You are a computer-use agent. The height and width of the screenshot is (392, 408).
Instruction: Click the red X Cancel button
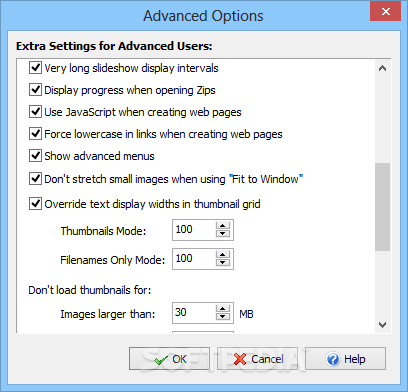(257, 359)
